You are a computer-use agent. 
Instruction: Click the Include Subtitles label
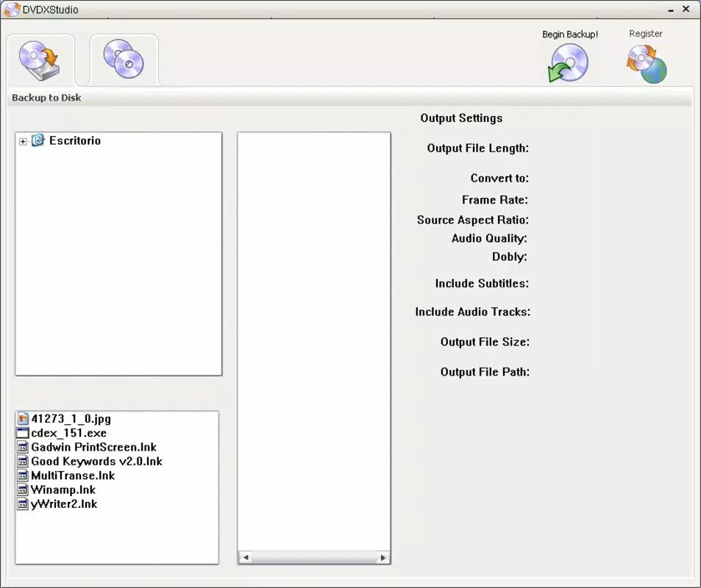pos(482,283)
